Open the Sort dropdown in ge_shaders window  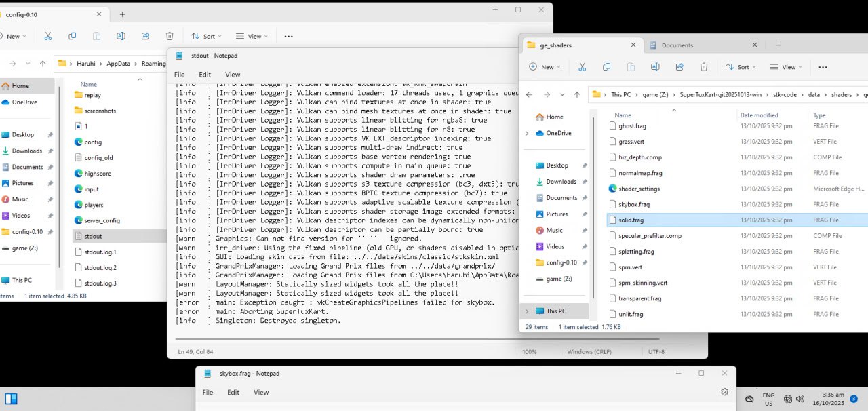pyautogui.click(x=743, y=67)
